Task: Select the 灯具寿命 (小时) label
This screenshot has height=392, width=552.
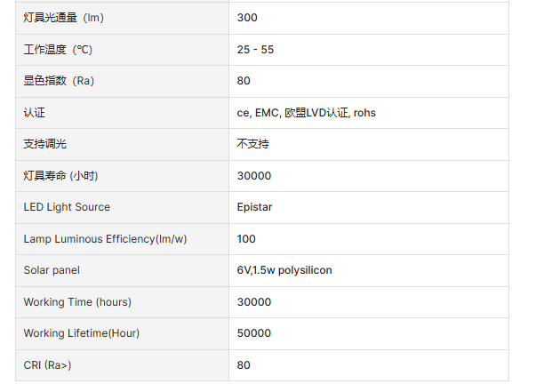Action: [x=59, y=176]
